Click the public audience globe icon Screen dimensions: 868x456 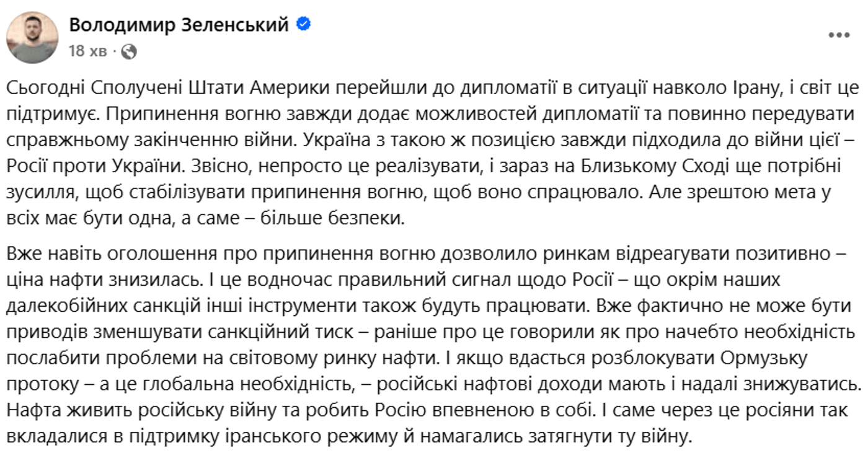[129, 51]
